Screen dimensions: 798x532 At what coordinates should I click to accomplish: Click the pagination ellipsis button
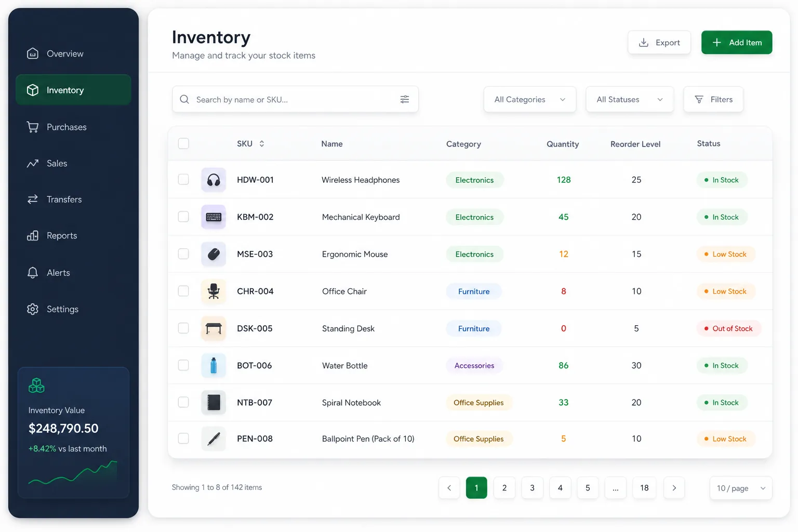coord(616,488)
